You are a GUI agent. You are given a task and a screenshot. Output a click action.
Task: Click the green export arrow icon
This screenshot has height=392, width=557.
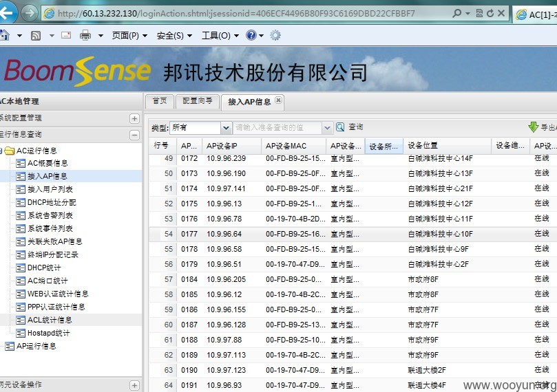tap(533, 127)
